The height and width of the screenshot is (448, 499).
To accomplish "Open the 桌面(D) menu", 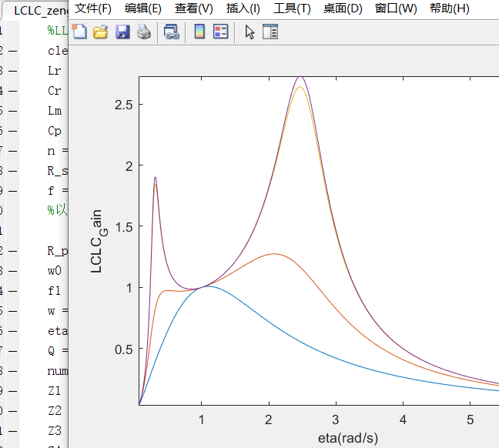I will [343, 8].
